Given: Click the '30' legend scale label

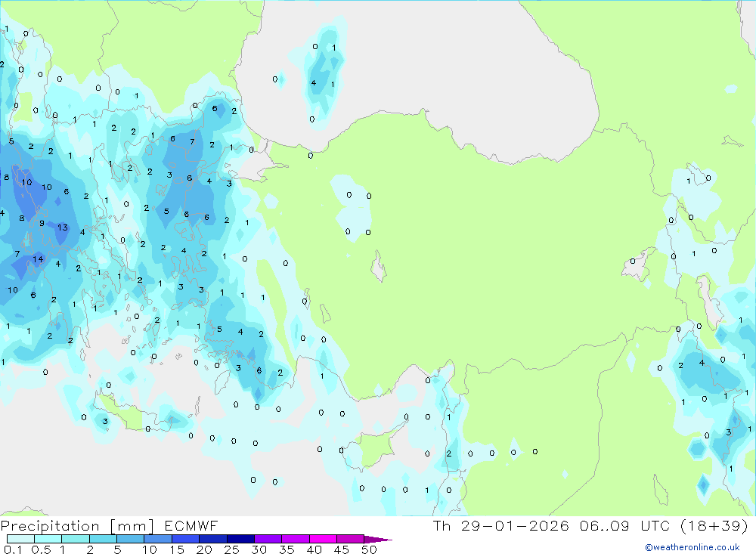Looking at the screenshot, I should [259, 549].
